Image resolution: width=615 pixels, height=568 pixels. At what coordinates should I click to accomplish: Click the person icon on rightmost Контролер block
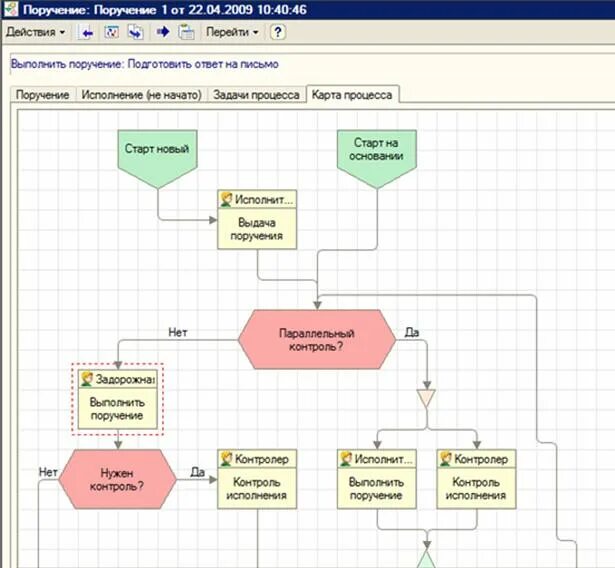(x=446, y=459)
